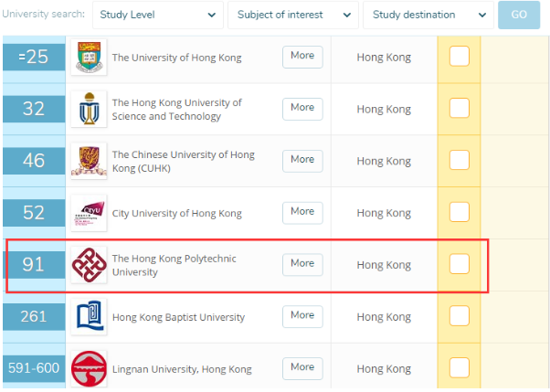
Task: Click the CUHK crest logo
Action: pos(89,160)
